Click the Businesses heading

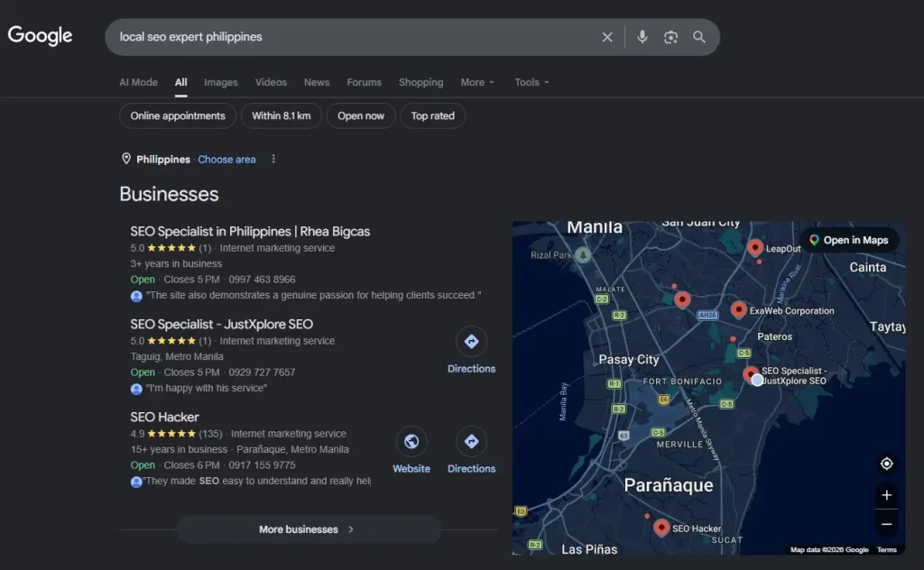(169, 194)
